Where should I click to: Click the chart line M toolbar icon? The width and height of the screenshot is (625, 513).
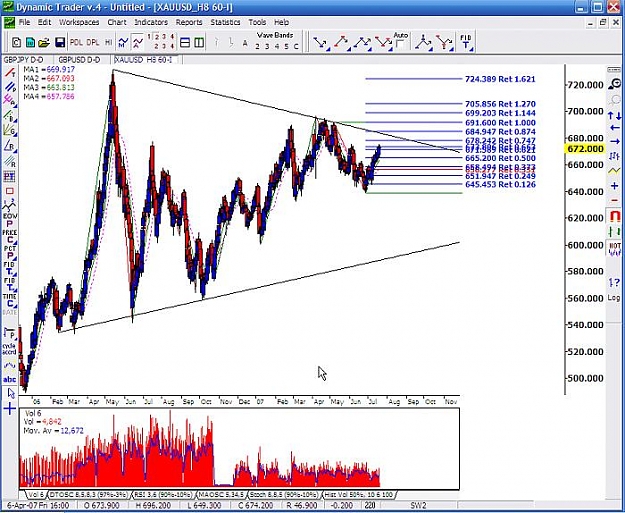[123, 42]
